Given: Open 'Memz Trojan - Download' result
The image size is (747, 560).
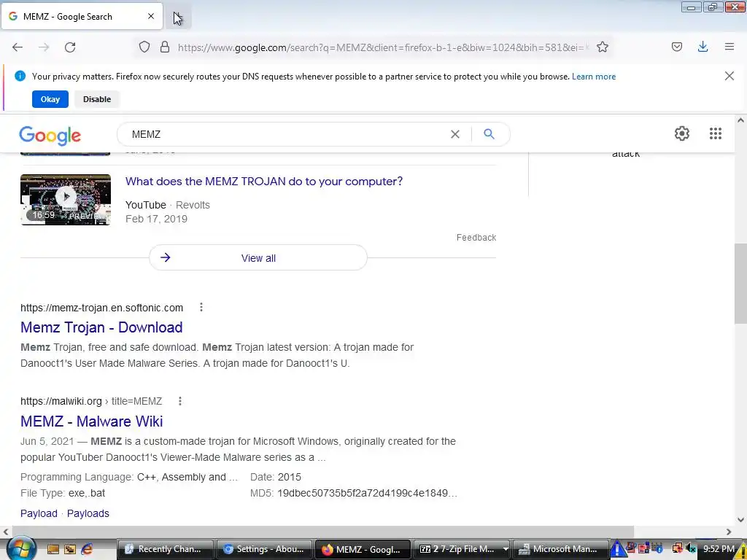Looking at the screenshot, I should 101,327.
